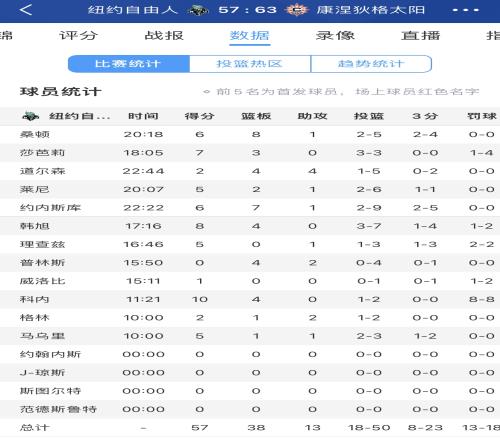
Task: Open the 直播 tab
Action: click(421, 35)
